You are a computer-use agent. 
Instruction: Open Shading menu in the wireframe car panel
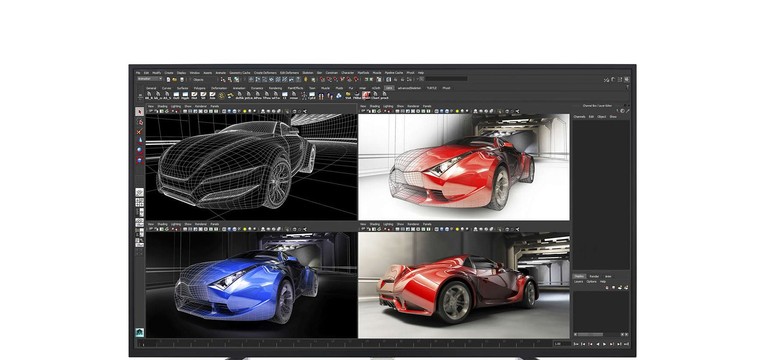point(162,106)
